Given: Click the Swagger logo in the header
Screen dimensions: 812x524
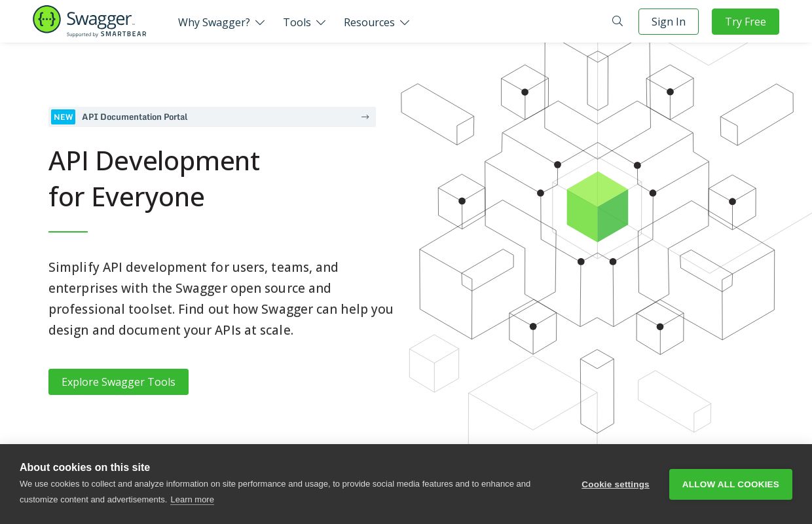Looking at the screenshot, I should point(90,21).
